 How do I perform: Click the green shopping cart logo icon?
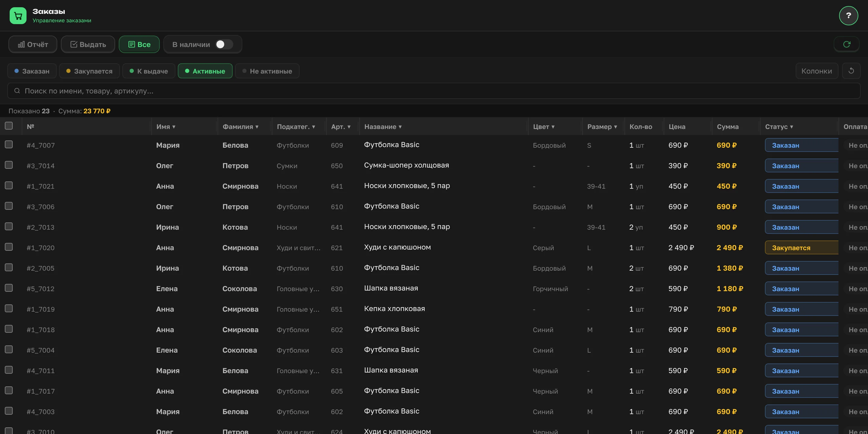click(x=18, y=15)
